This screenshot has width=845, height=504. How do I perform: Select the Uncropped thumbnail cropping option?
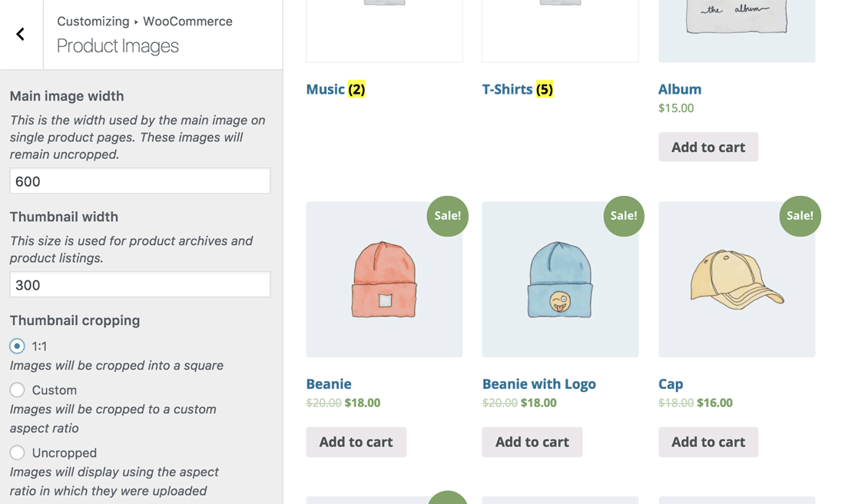(x=17, y=453)
